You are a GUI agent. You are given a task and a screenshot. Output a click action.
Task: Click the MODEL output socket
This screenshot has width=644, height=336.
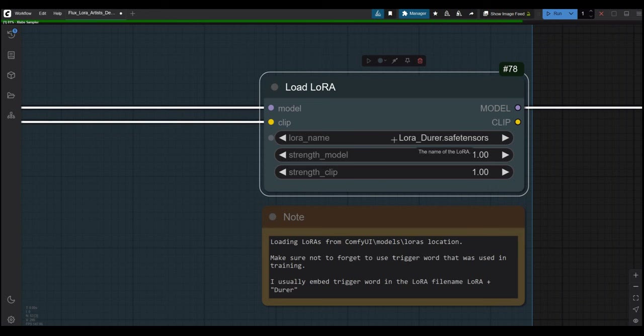click(x=518, y=108)
